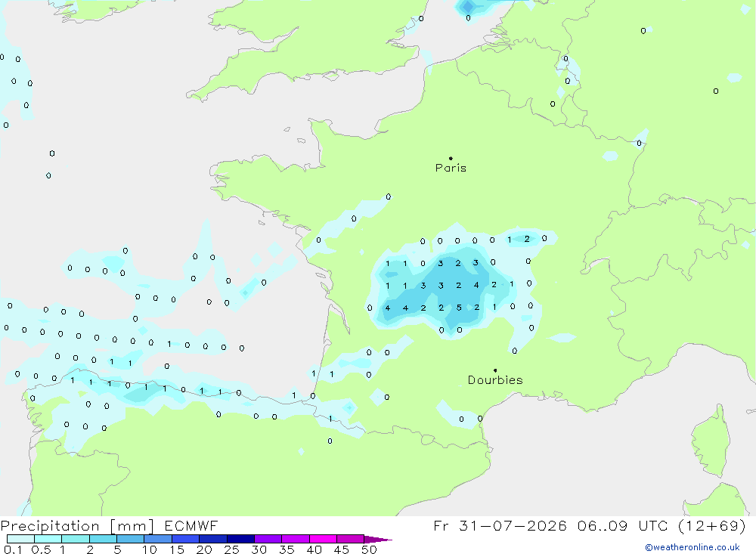Pick the 20–25 mm dark blue swatch
The width and height of the screenshot is (756, 554).
[213, 539]
